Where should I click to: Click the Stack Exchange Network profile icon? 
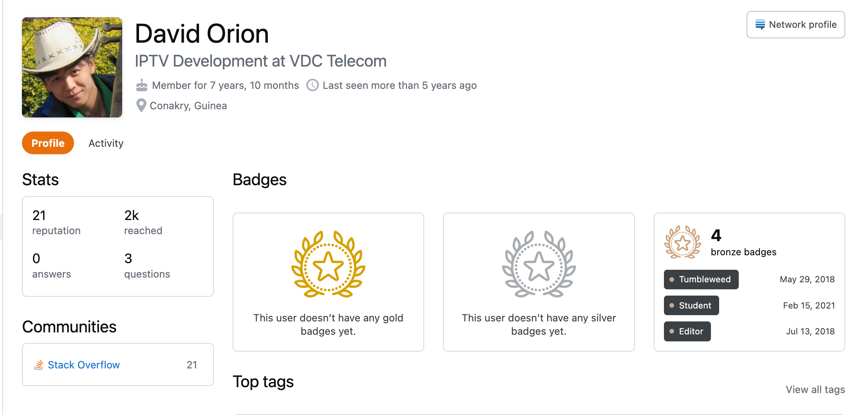click(x=760, y=25)
